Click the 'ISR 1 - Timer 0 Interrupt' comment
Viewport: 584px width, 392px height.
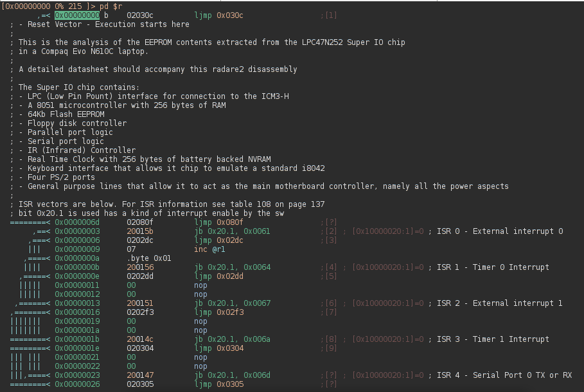493,267
